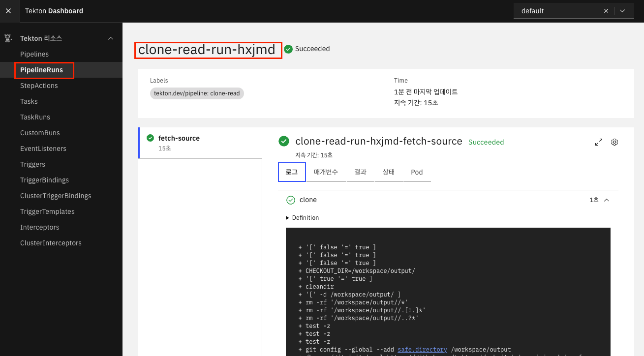Click the Tekton Dashboard title
This screenshot has height=356, width=644.
click(54, 11)
